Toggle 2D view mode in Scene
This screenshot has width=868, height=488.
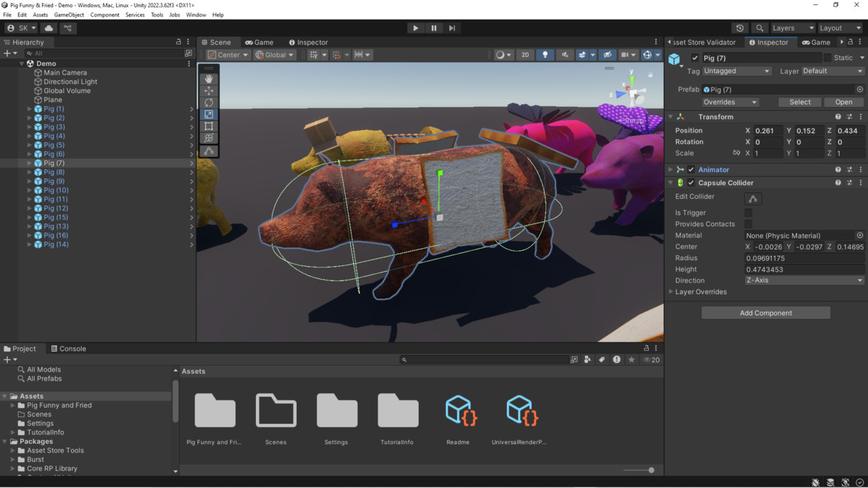coord(525,55)
